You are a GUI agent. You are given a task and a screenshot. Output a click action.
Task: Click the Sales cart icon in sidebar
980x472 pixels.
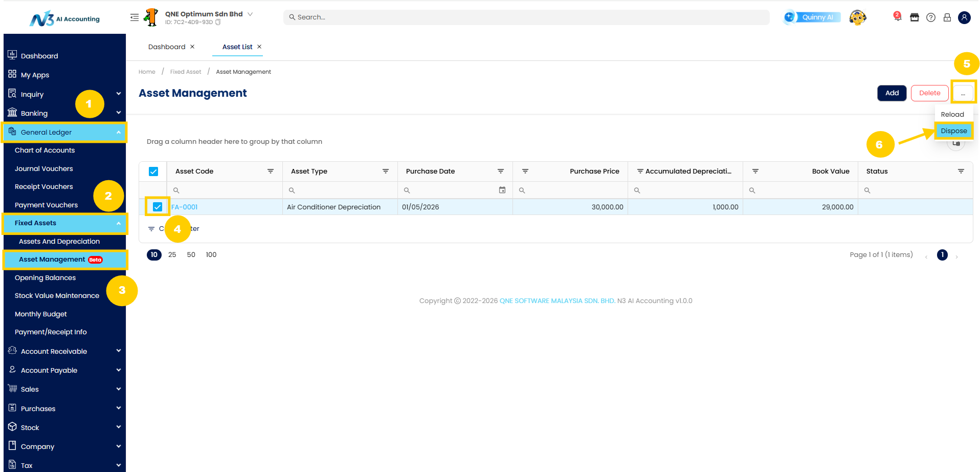click(12, 389)
